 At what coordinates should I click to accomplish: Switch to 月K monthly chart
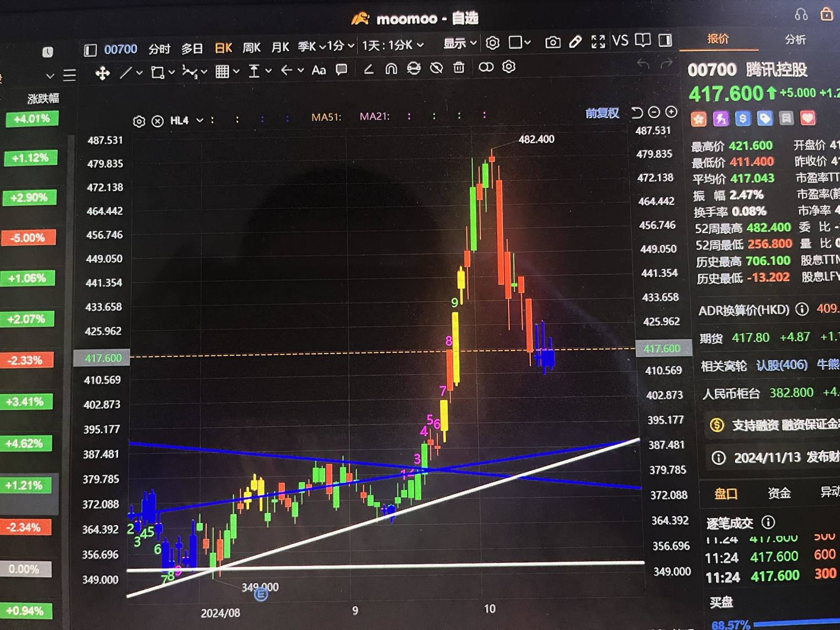(280, 47)
